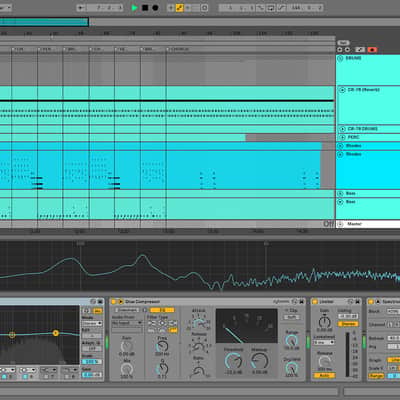Click the sidechain Freq knob
Image resolution: width=400 pixels, height=400 pixels.
[162, 347]
